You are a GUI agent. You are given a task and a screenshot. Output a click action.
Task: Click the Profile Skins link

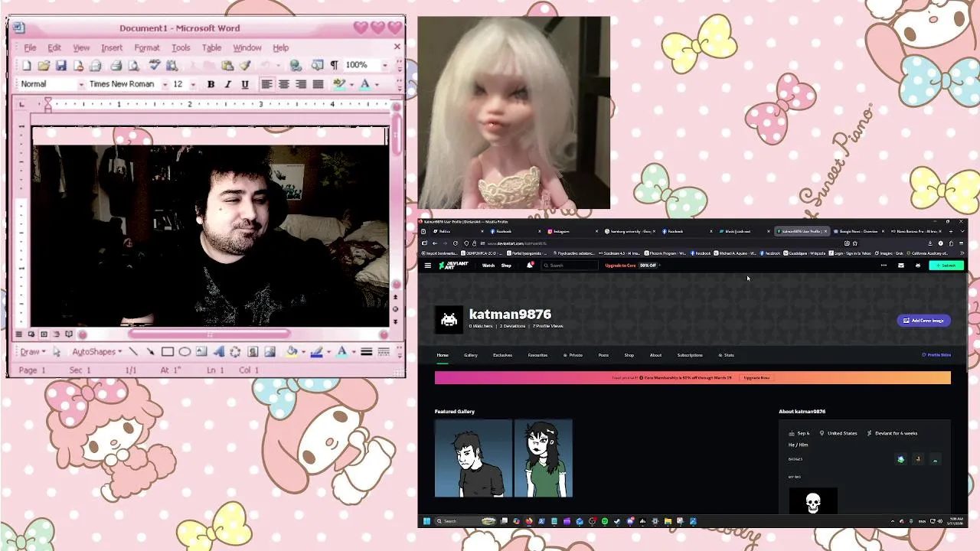tap(937, 355)
